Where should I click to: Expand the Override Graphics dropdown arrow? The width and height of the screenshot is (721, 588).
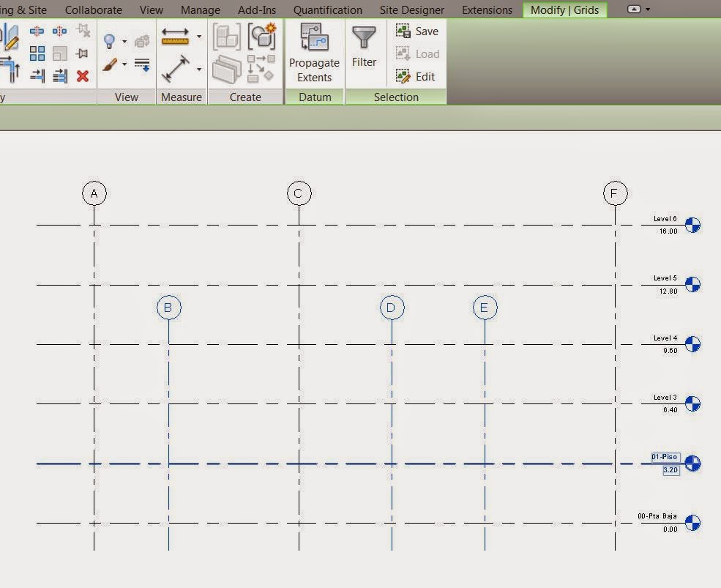124,64
